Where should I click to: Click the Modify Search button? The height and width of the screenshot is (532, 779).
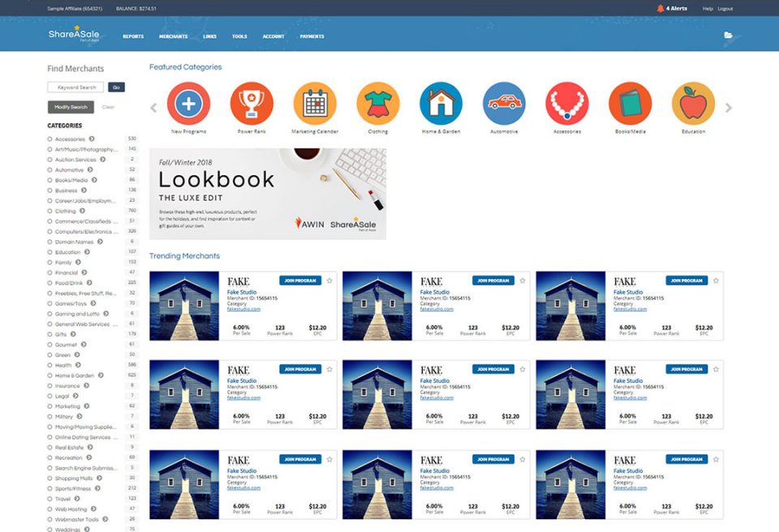click(71, 107)
